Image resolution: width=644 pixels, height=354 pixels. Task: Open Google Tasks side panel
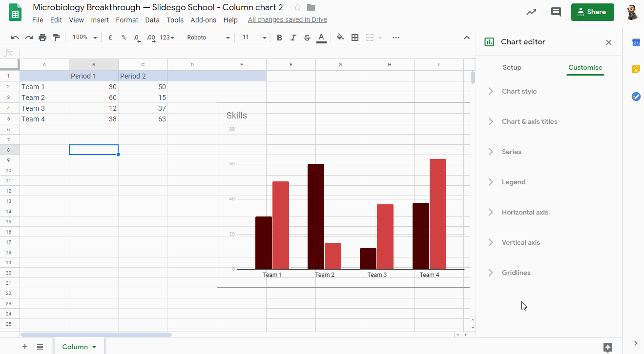[636, 96]
